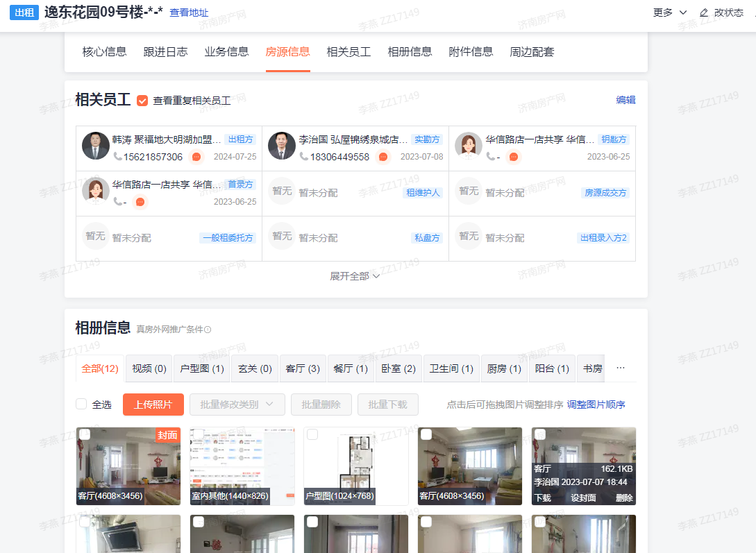Open the ellipsis more-tabs button in album categories
Image resolution: width=756 pixels, height=553 pixels.
[x=621, y=368]
